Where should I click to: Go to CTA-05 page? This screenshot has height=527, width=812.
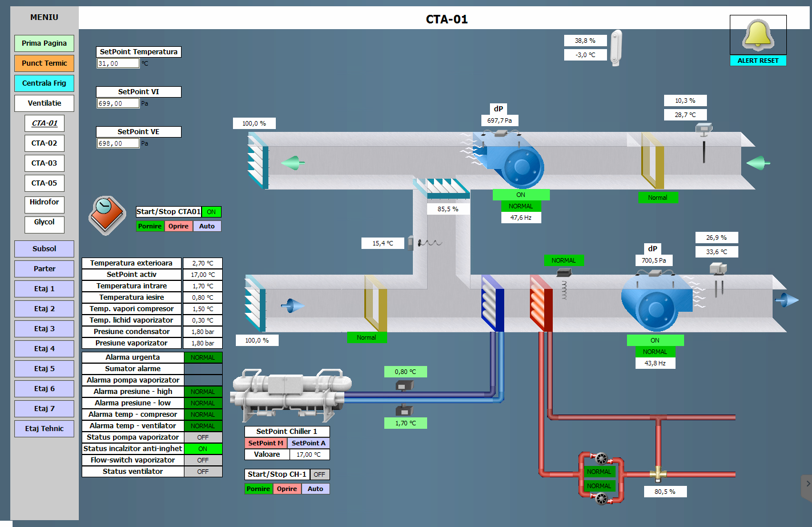pos(45,183)
